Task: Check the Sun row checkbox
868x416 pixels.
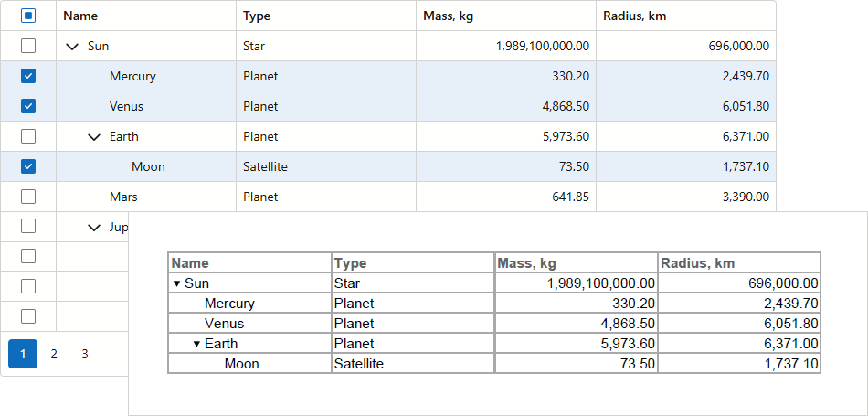Action: tap(28, 46)
